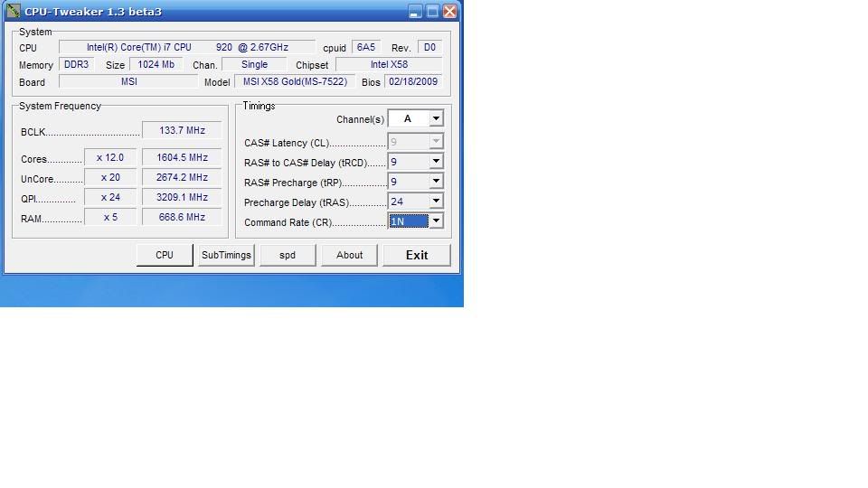868x488 pixels.
Task: Click the Chipset value Intel X58
Action: (389, 65)
